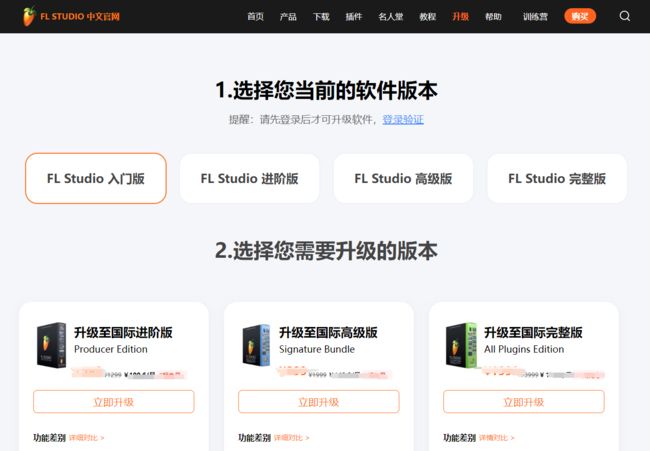
Task: Go to 首页 in the navigation bar
Action: click(255, 17)
